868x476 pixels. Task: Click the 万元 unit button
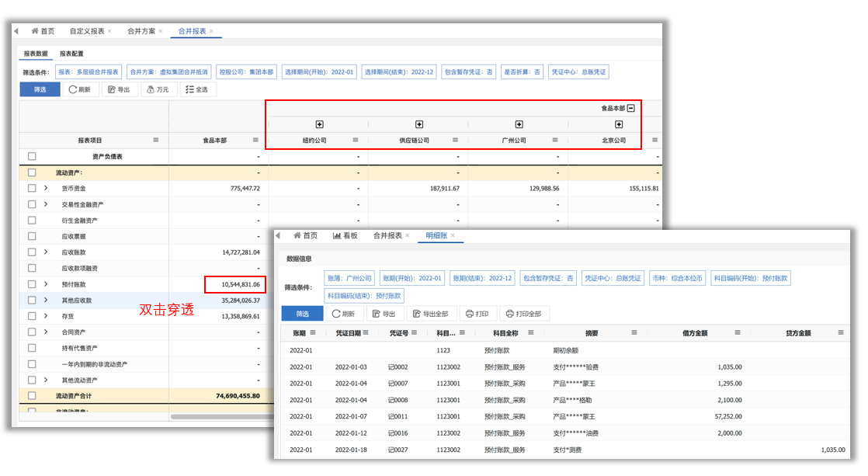coord(158,89)
